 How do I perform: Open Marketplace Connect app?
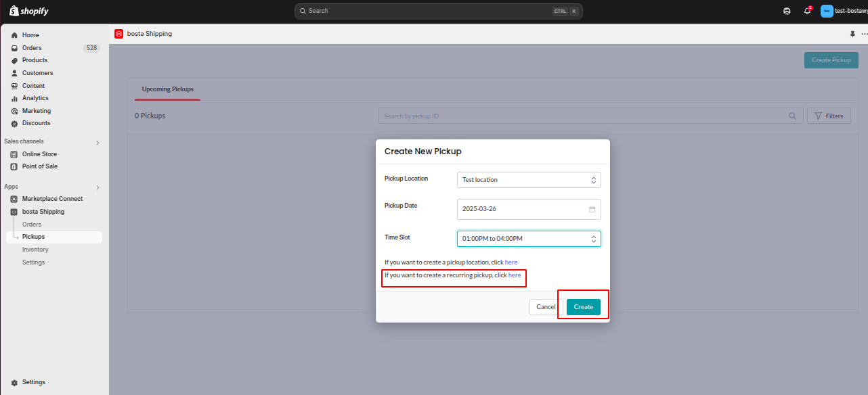(52, 199)
